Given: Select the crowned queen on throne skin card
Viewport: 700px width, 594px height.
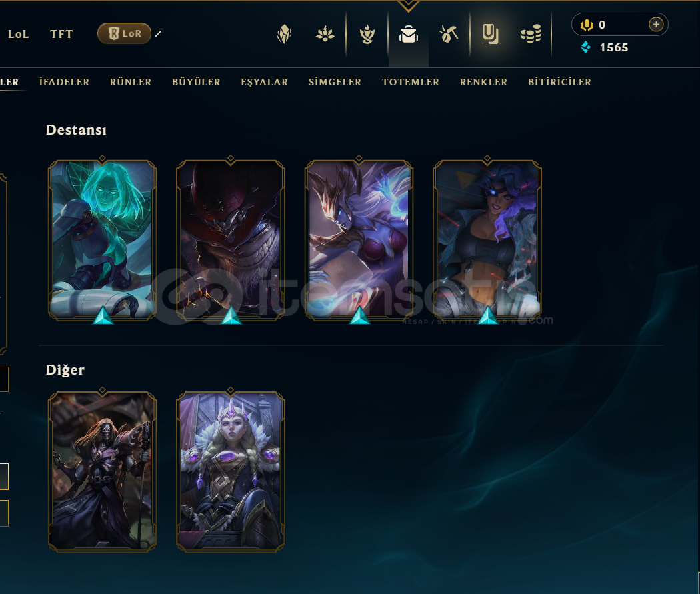Looking at the screenshot, I should coord(231,472).
